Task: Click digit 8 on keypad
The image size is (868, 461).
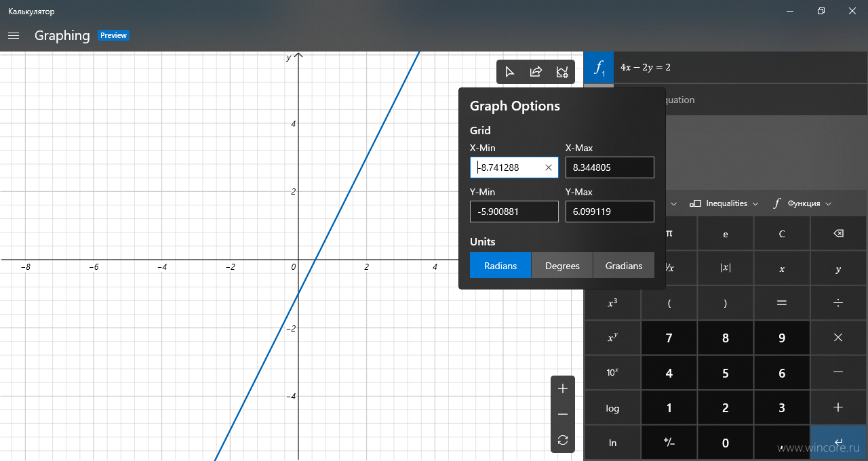Action: click(x=726, y=338)
